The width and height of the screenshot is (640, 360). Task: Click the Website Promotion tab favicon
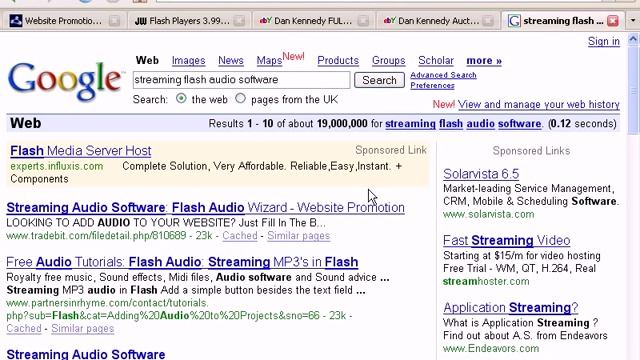[x=16, y=21]
